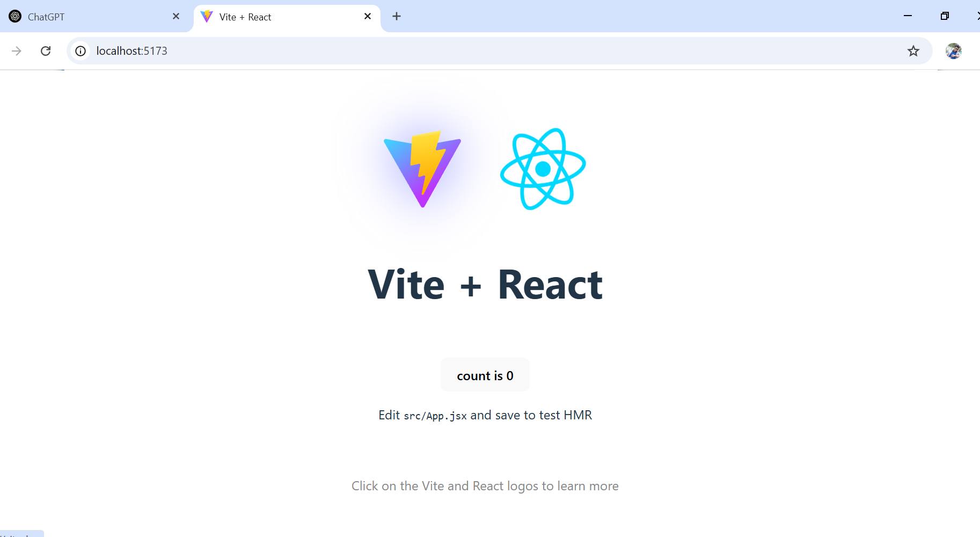Click the React atom logo
Image resolution: width=980 pixels, height=537 pixels.
[x=543, y=169]
